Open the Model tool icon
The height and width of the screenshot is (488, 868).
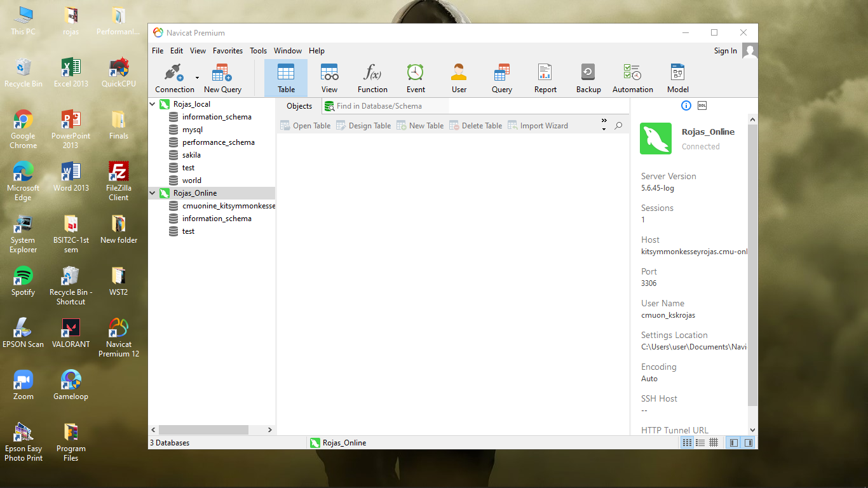pos(677,78)
